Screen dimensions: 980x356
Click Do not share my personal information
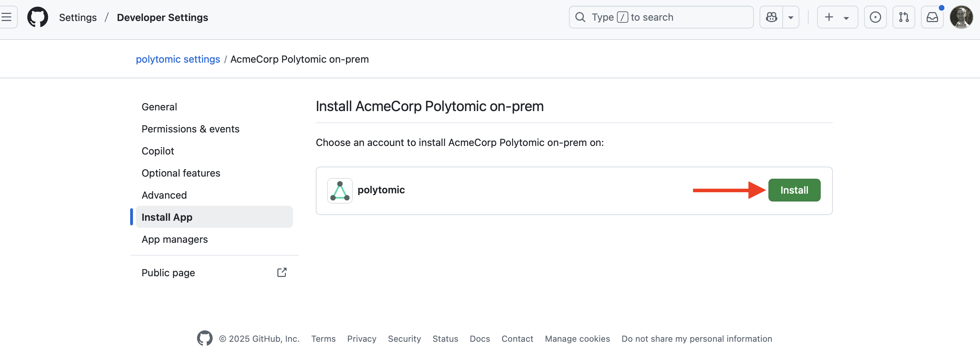(x=697, y=339)
